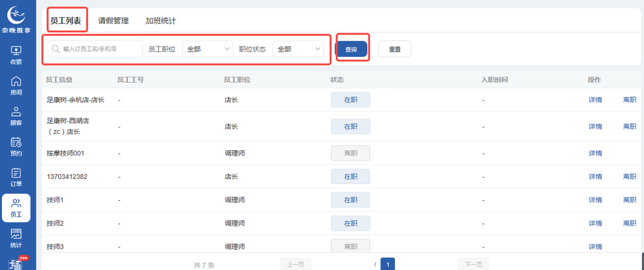Click 离职 status badge of 技师3

351,247
